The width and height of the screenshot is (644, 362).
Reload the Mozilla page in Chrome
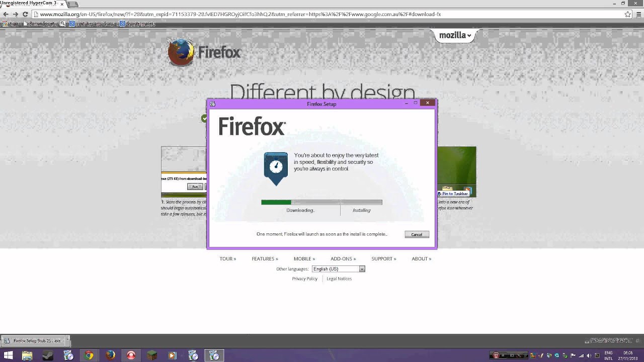coord(25,14)
